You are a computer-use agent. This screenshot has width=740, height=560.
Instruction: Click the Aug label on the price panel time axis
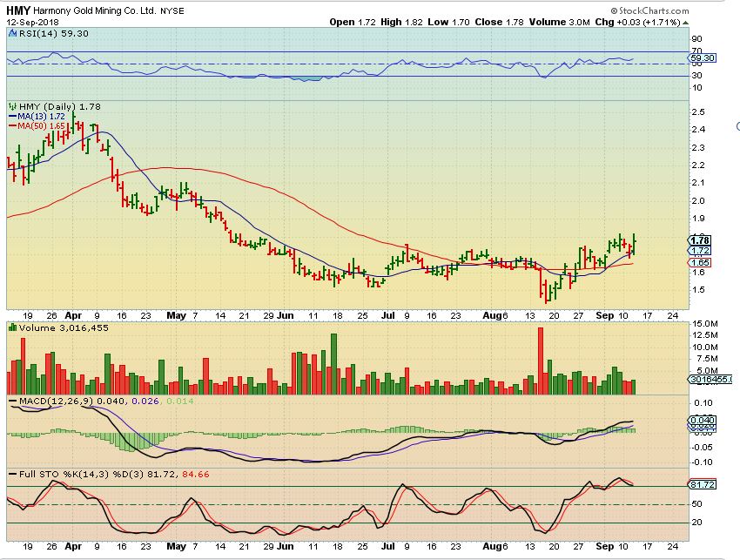(492, 315)
